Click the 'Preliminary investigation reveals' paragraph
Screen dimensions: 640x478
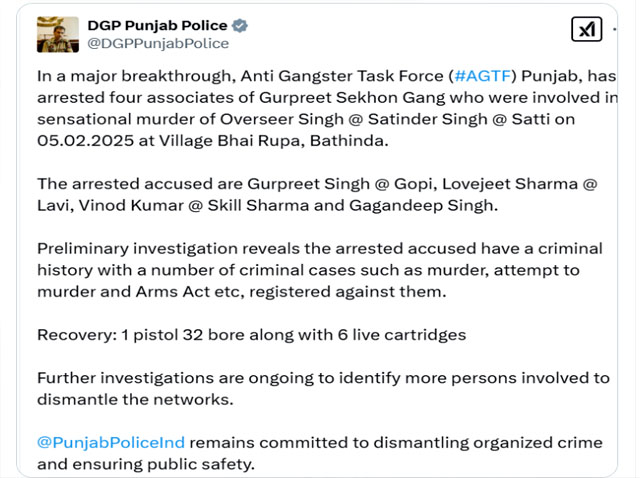coord(320,270)
